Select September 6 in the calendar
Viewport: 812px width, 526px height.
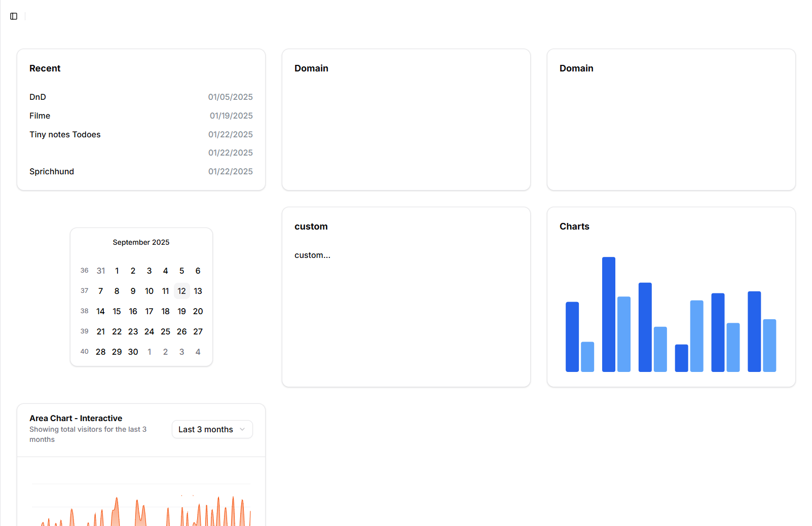(x=198, y=271)
